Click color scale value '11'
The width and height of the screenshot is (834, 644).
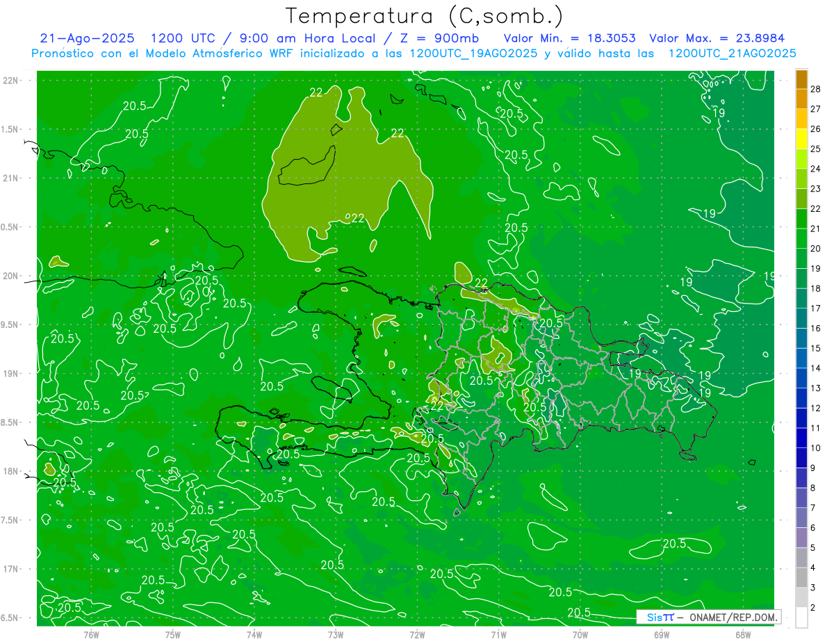(x=816, y=428)
